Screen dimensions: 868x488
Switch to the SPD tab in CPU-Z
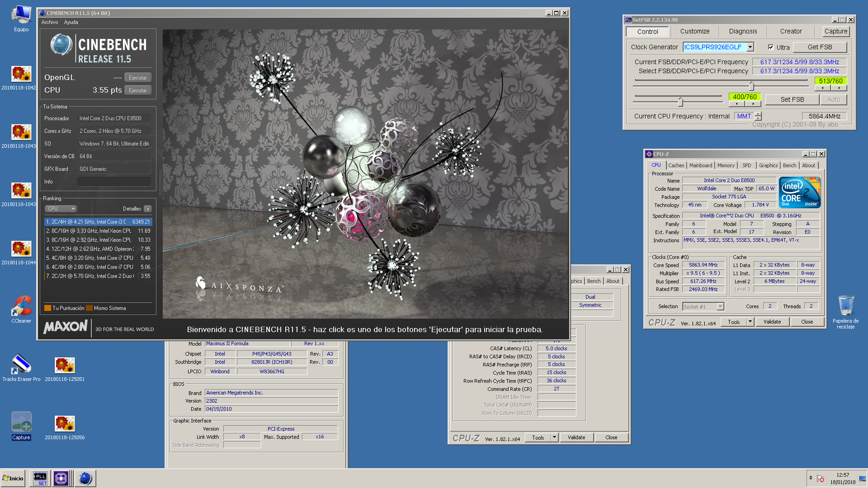coord(746,165)
